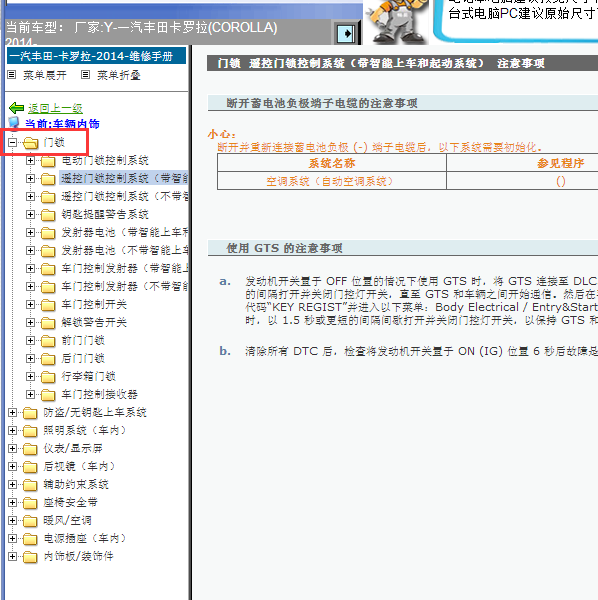Click folder icon of 辅助约束系统
Image resolution: width=598 pixels, height=600 pixels.
tap(30, 485)
